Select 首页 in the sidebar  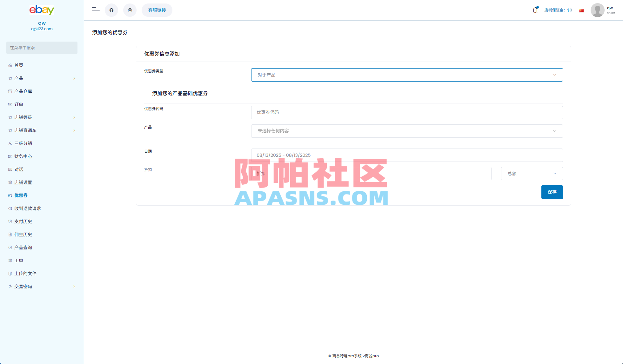(18, 65)
